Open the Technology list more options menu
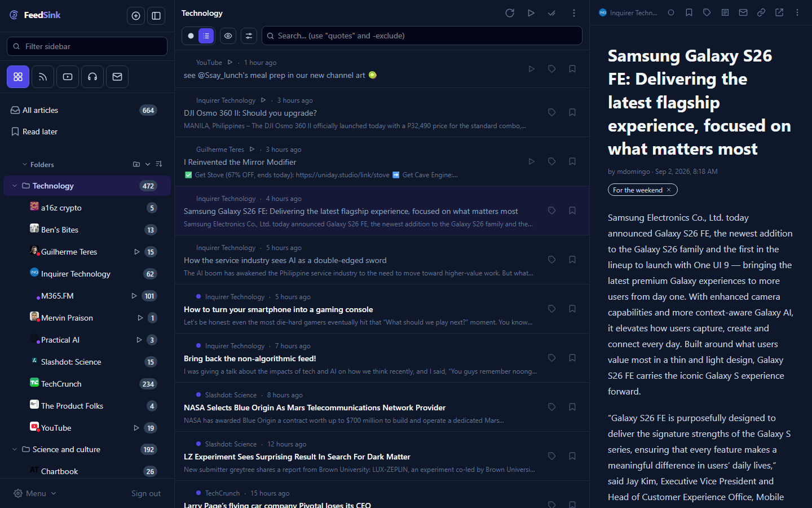 point(574,13)
